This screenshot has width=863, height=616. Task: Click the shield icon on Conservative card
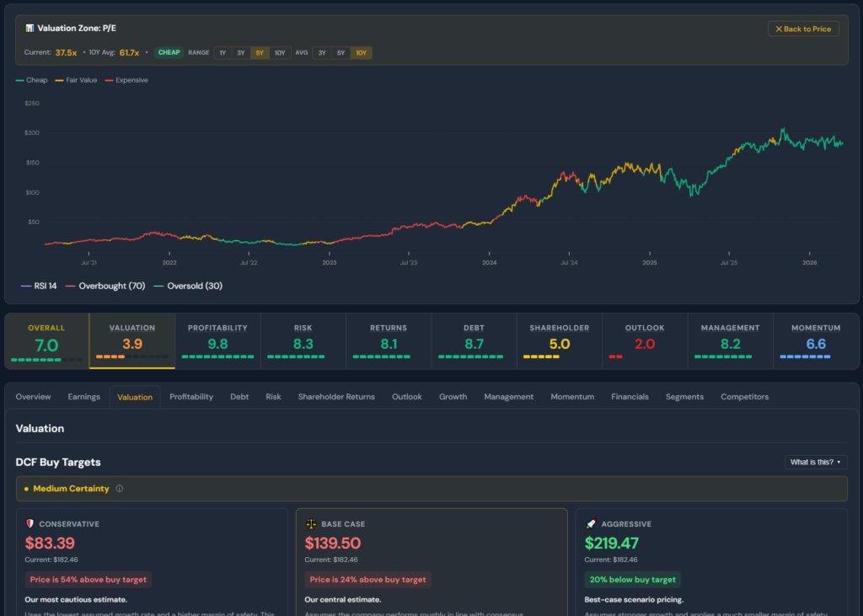(30, 524)
